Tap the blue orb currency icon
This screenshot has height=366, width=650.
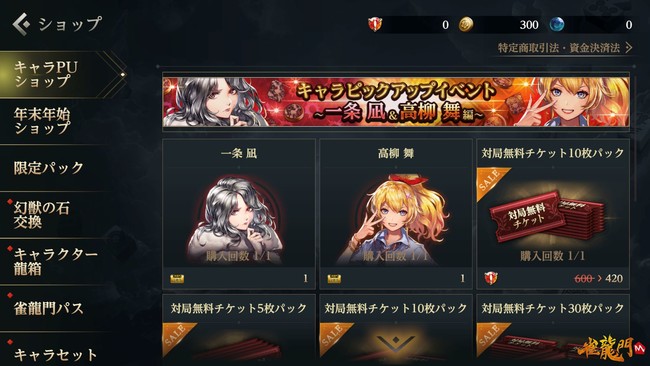click(556, 24)
